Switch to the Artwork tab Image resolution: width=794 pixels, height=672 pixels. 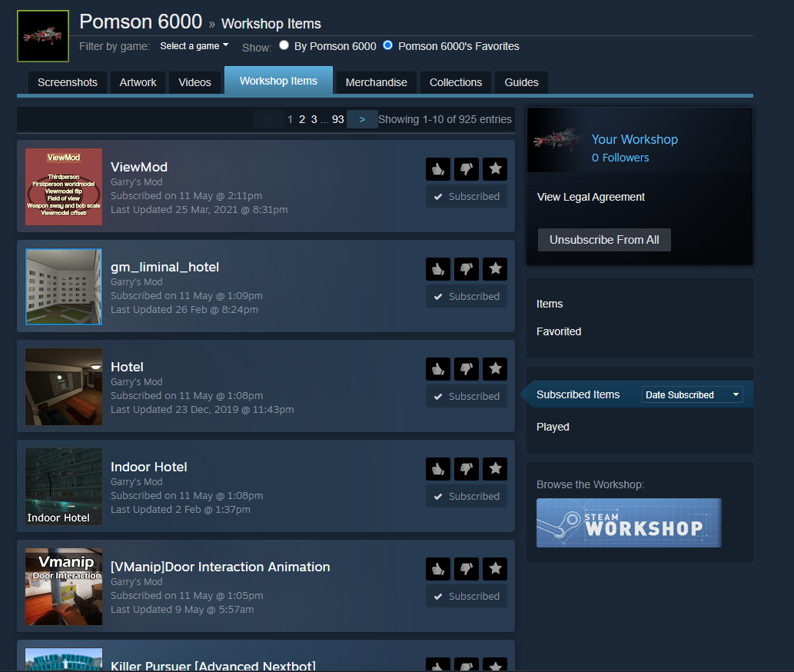[x=138, y=82]
